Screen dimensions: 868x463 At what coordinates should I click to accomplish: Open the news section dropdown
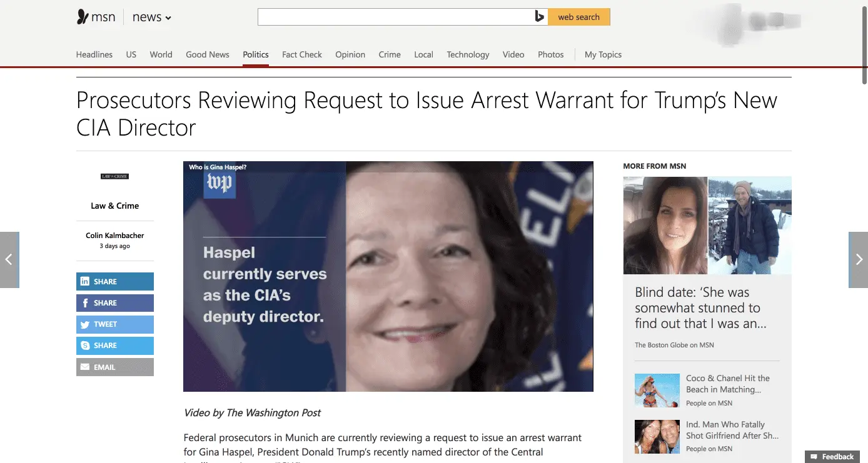click(151, 17)
